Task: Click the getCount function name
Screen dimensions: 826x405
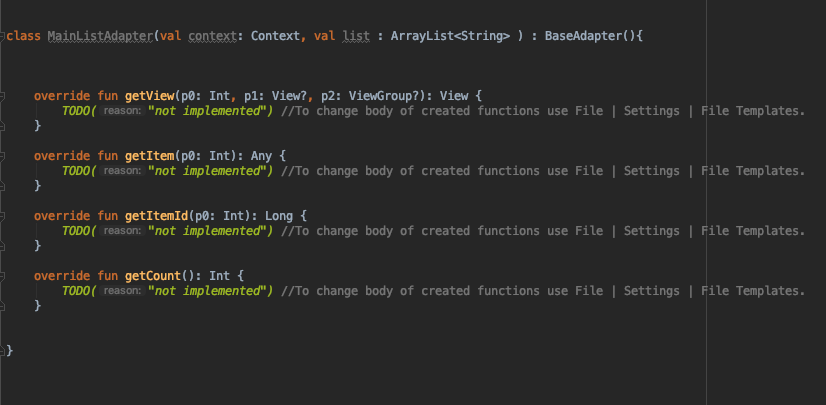Action: pos(153,276)
